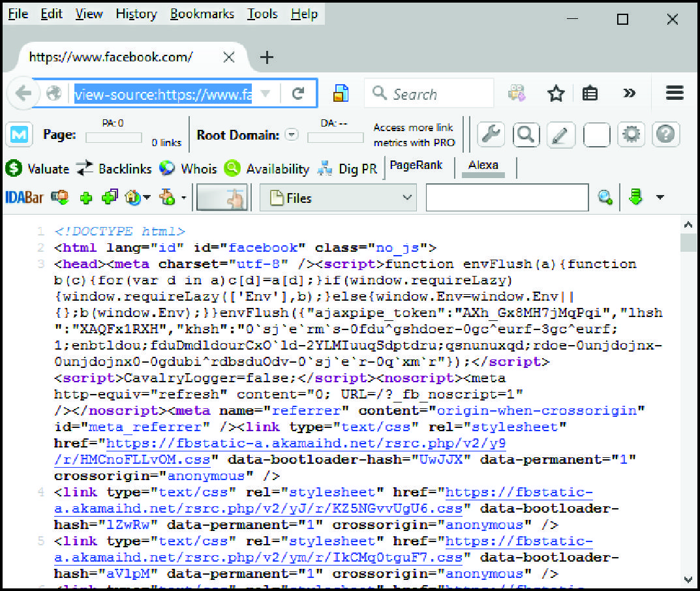Reload the page with refresh icon
This screenshot has width=700, height=591.
click(297, 93)
